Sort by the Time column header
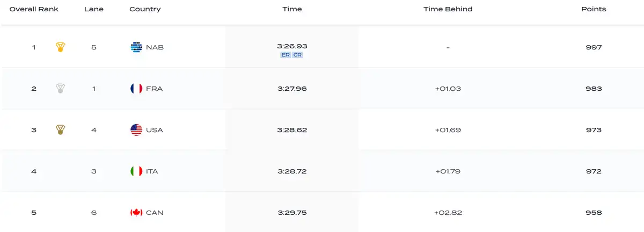The width and height of the screenshot is (644, 232). pos(292,9)
